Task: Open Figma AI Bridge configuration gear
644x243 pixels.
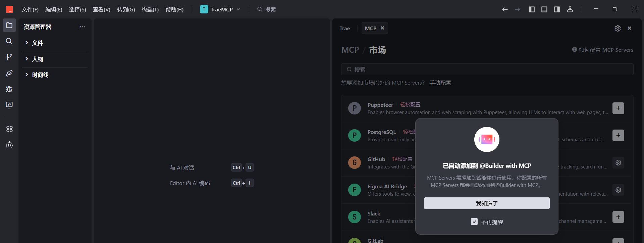Action: 618,190
